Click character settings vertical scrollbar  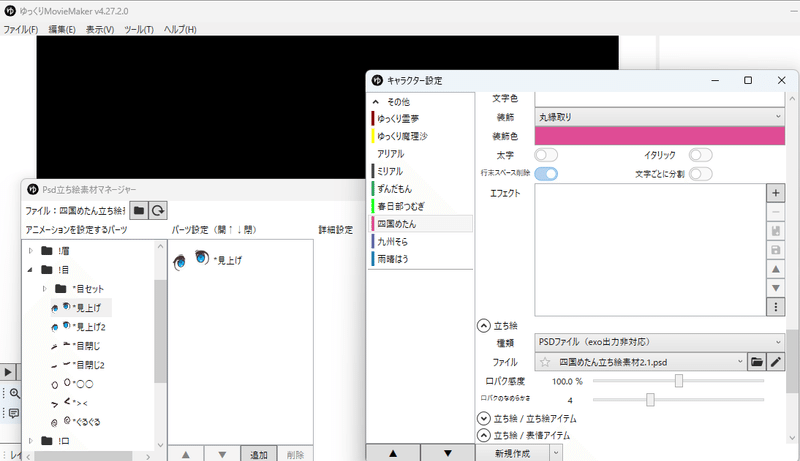pyautogui.click(x=792, y=361)
